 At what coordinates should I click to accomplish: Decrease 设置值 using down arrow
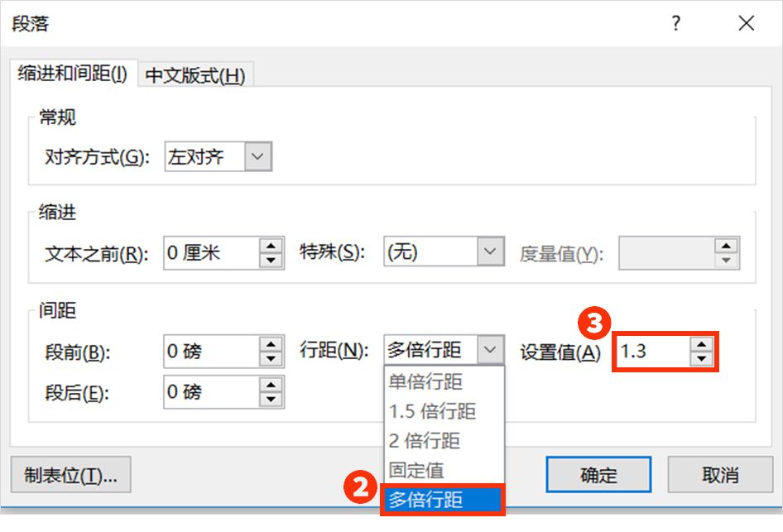click(702, 357)
